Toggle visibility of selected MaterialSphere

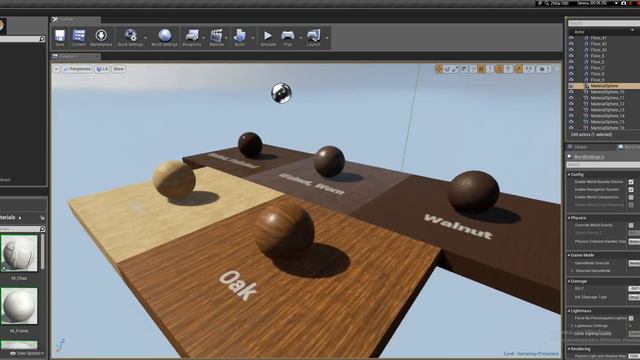[x=571, y=86]
